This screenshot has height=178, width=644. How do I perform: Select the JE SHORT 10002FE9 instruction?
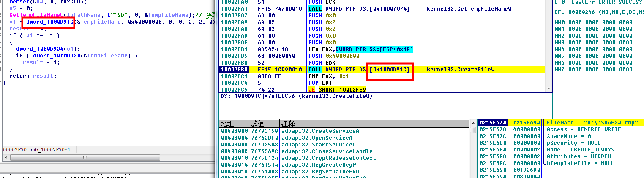tap(338, 89)
